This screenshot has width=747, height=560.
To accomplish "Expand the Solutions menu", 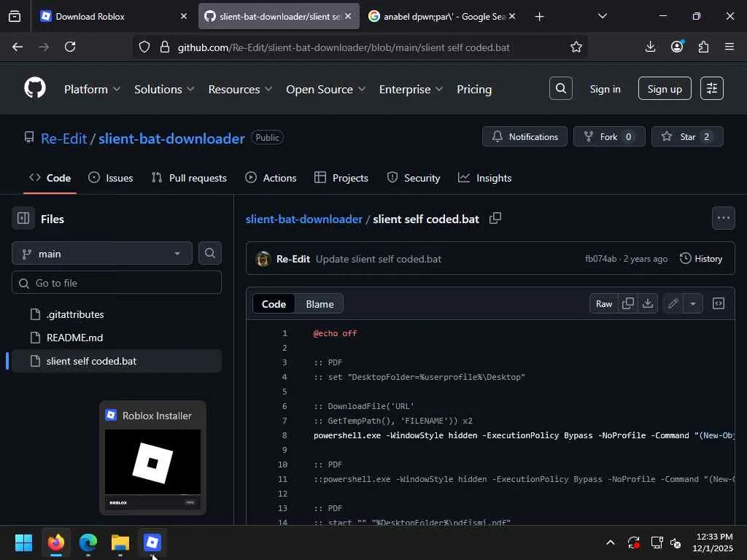I will pyautogui.click(x=164, y=89).
